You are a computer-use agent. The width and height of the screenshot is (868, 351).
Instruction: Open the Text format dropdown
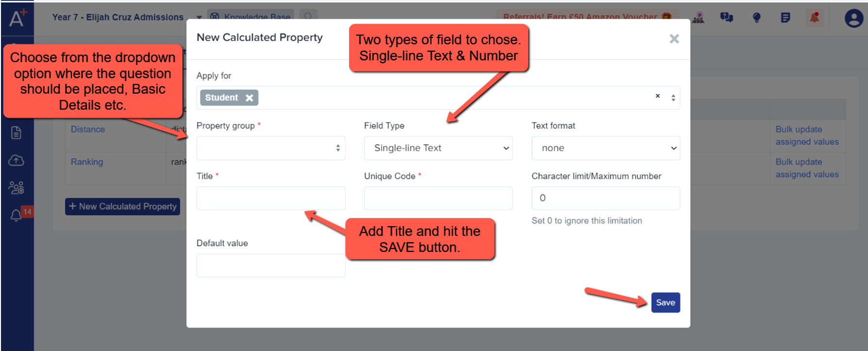pyautogui.click(x=605, y=148)
